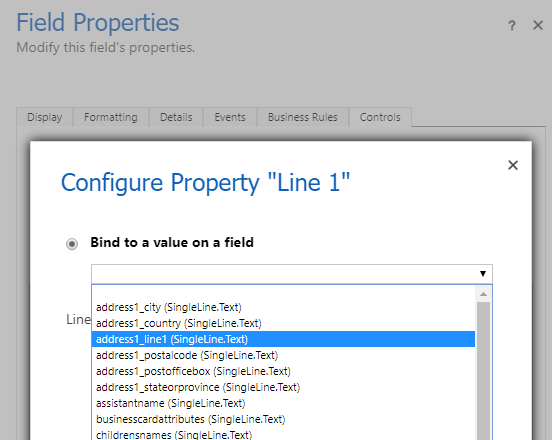The image size is (552, 440).
Task: Close the Field Properties window
Action: [x=538, y=25]
